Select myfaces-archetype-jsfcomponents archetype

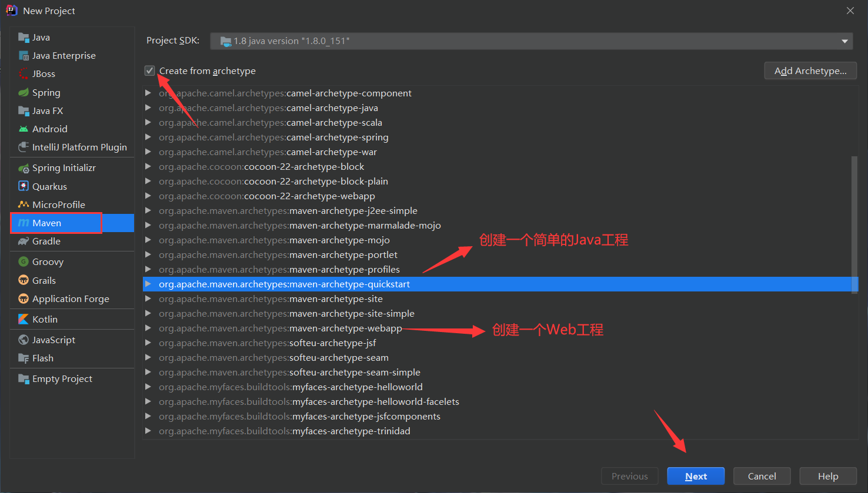point(299,416)
